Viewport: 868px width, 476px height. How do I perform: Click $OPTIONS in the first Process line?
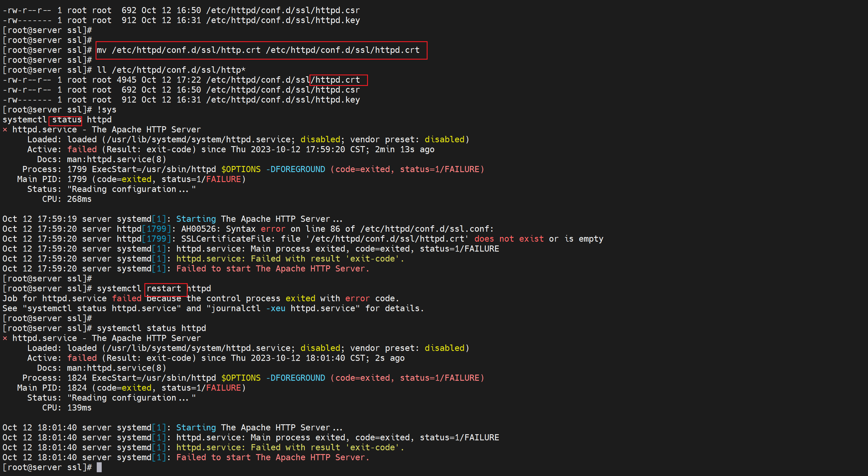pos(241,169)
